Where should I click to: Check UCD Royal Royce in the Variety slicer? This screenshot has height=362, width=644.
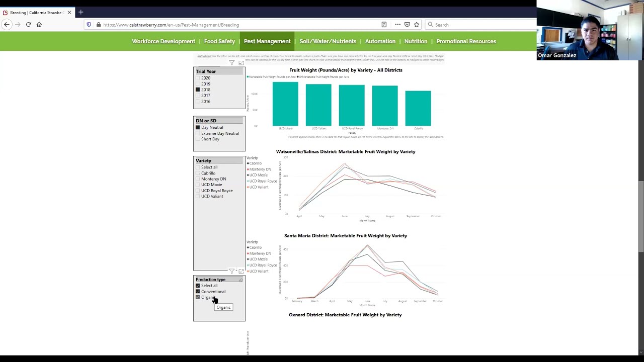click(x=198, y=191)
